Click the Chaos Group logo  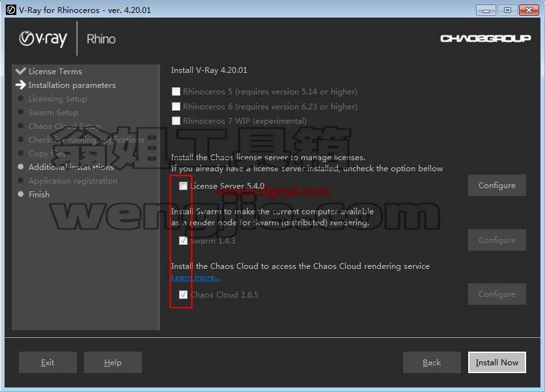(486, 38)
